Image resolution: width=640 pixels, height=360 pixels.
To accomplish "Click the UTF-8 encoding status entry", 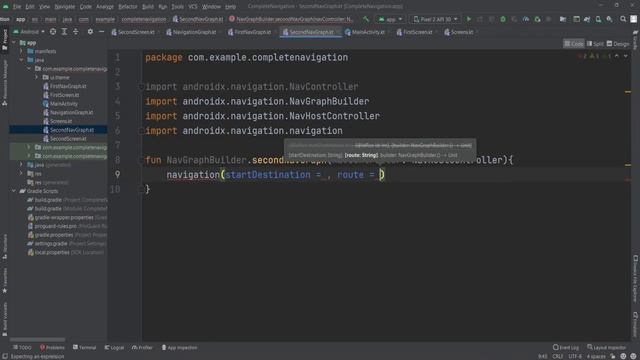I will tap(575, 356).
